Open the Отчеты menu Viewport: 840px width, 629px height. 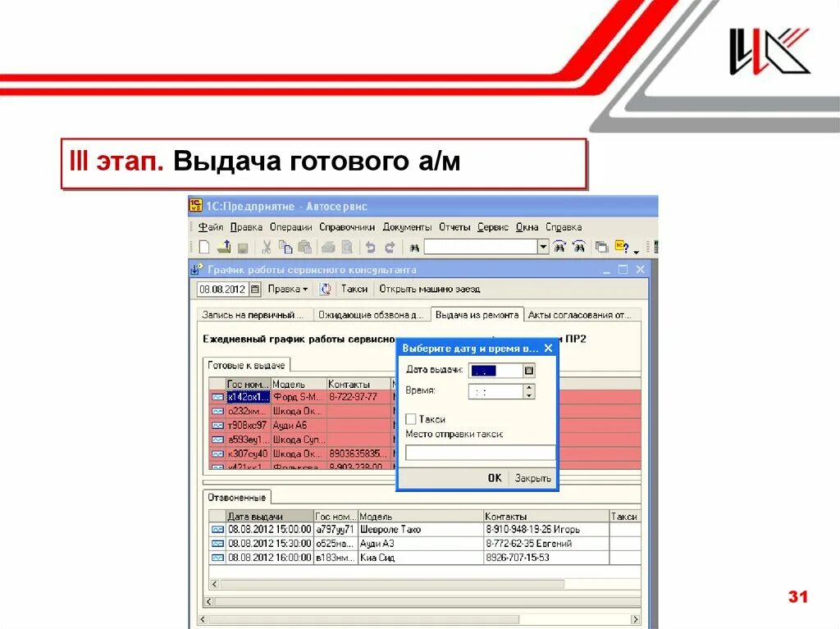click(x=454, y=227)
